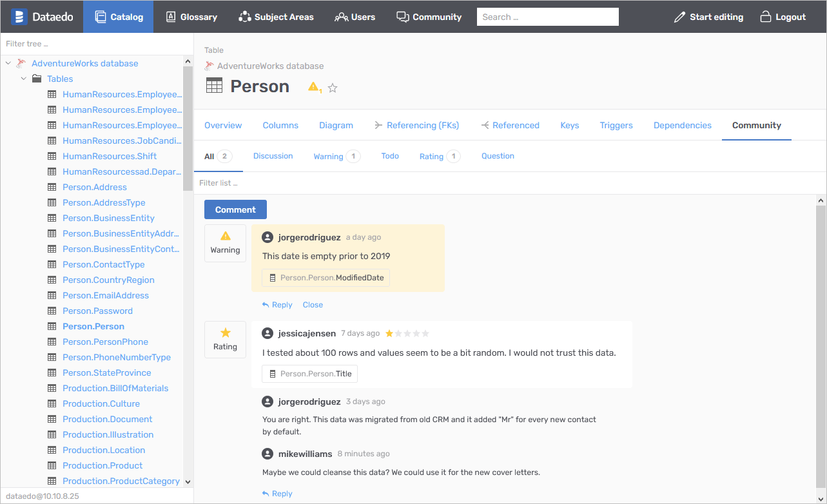Screen dimensions: 827x504
Task: Click the Filter tree input
Action: point(97,44)
